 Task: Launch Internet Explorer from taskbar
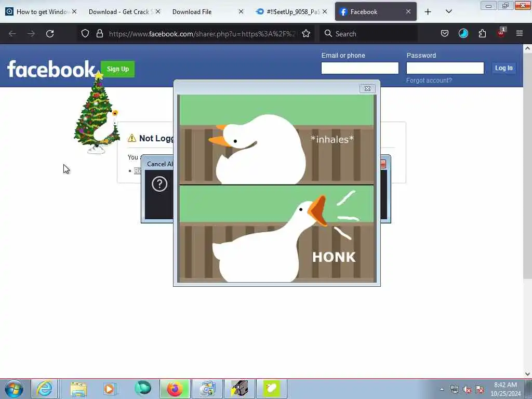(x=45, y=389)
